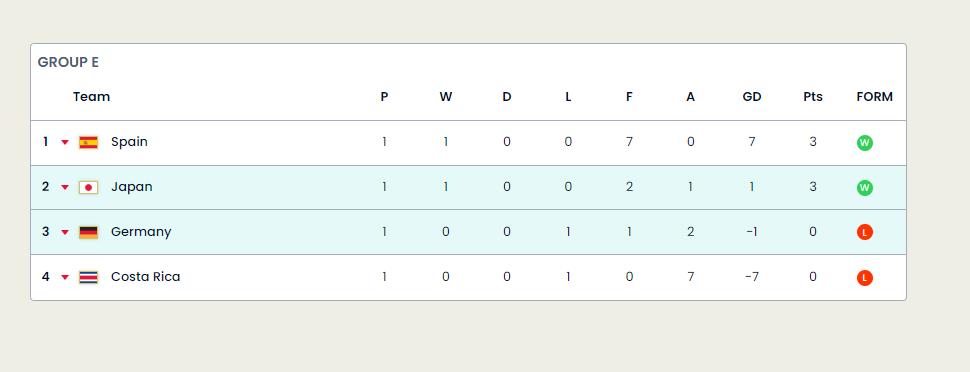This screenshot has width=970, height=372.
Task: Select the Pts column header
Action: pos(813,97)
